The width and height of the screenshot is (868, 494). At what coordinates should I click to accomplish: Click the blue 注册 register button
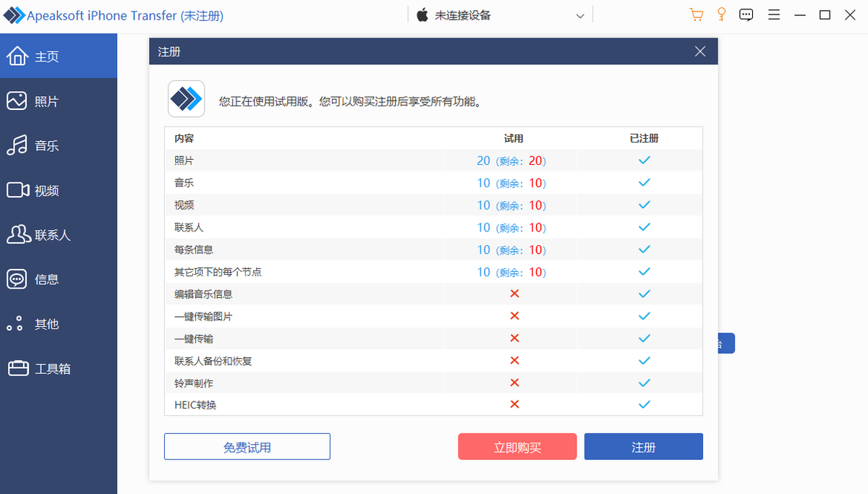pyautogui.click(x=644, y=447)
